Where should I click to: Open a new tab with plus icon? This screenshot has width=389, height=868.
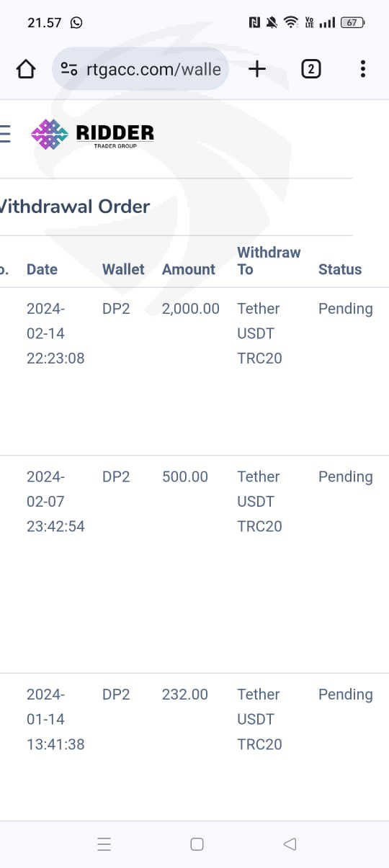pyautogui.click(x=257, y=69)
